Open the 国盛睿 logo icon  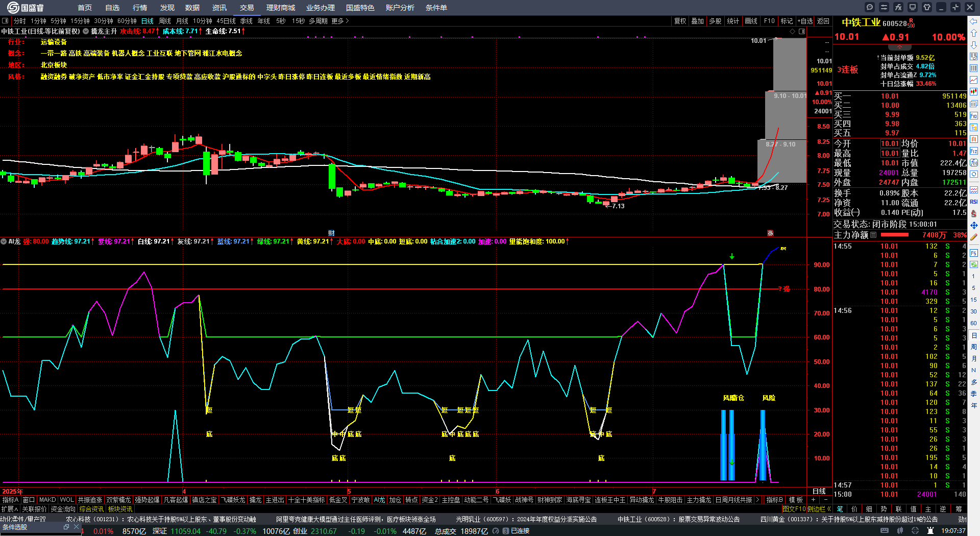[26, 8]
